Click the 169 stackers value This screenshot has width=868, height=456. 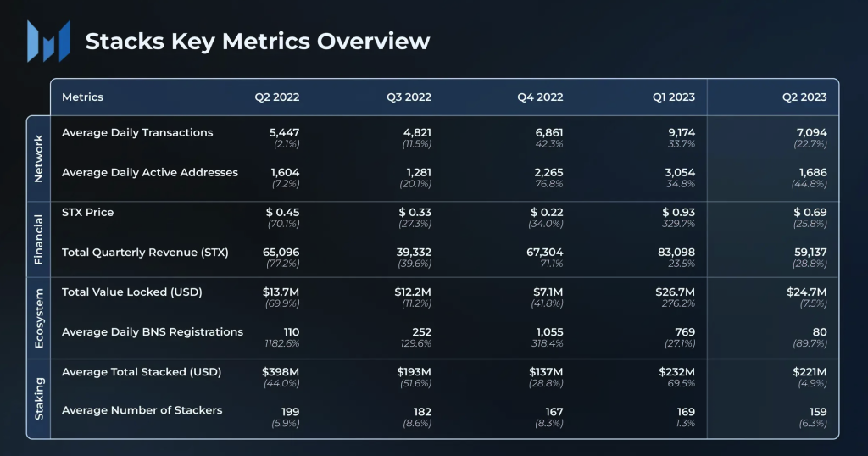point(686,412)
